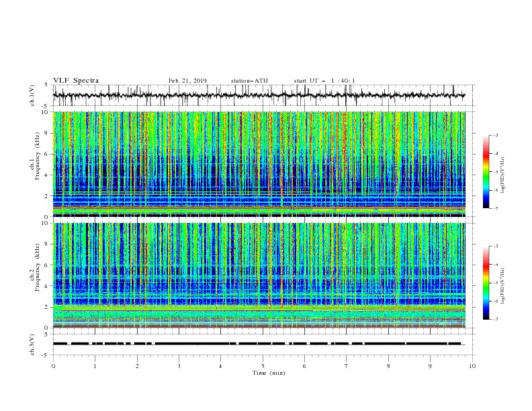Viewport: 532px width, 411px height.
Task: Click tick "10" on the time axis
Action: pyautogui.click(x=472, y=366)
